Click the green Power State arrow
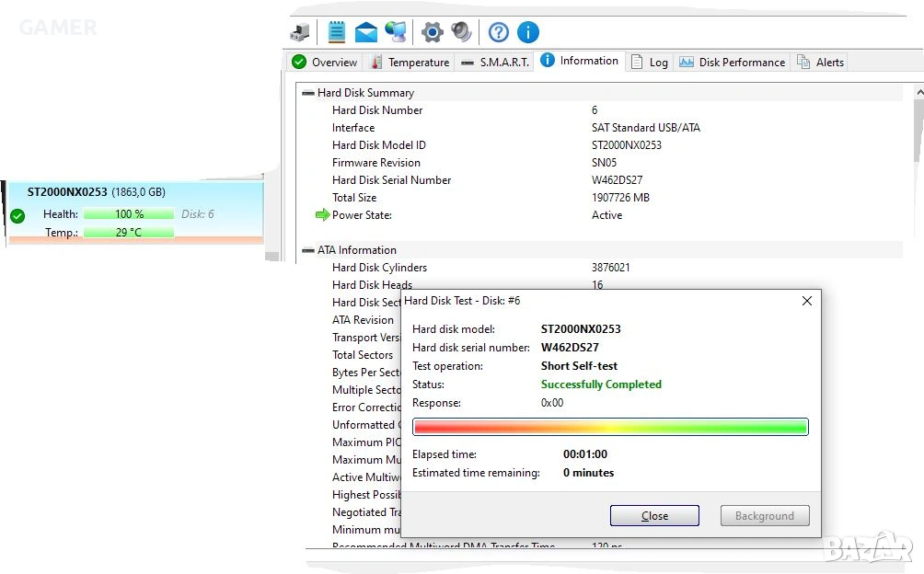 tap(322, 215)
